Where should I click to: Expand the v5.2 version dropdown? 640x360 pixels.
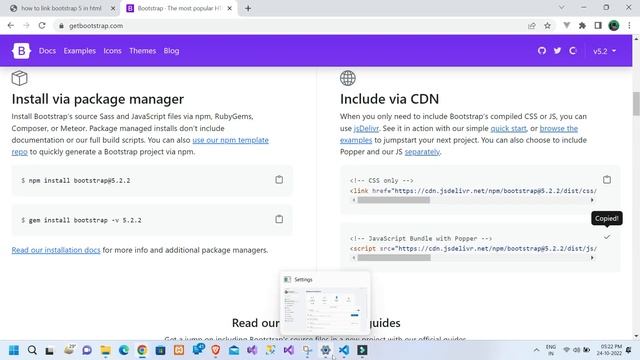[604, 51]
